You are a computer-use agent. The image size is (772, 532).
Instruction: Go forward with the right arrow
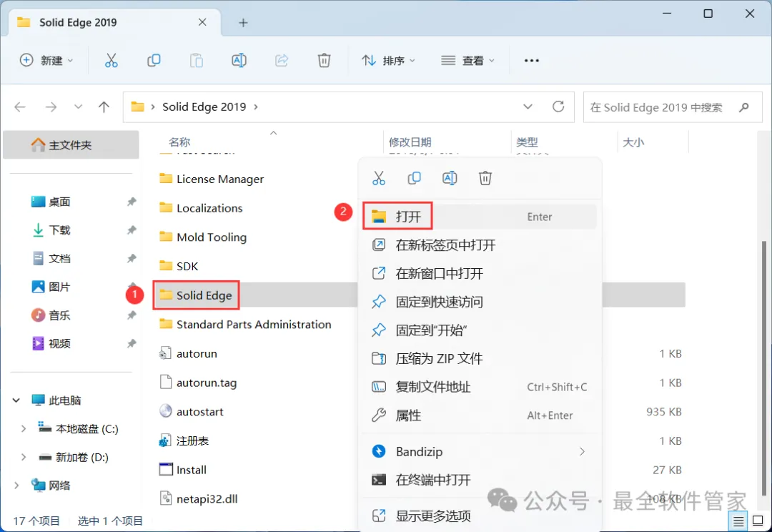pyautogui.click(x=51, y=107)
